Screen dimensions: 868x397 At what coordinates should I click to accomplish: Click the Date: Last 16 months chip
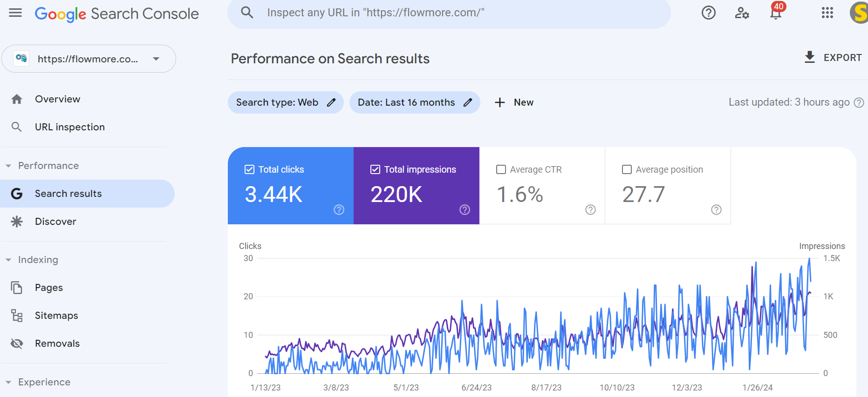415,102
